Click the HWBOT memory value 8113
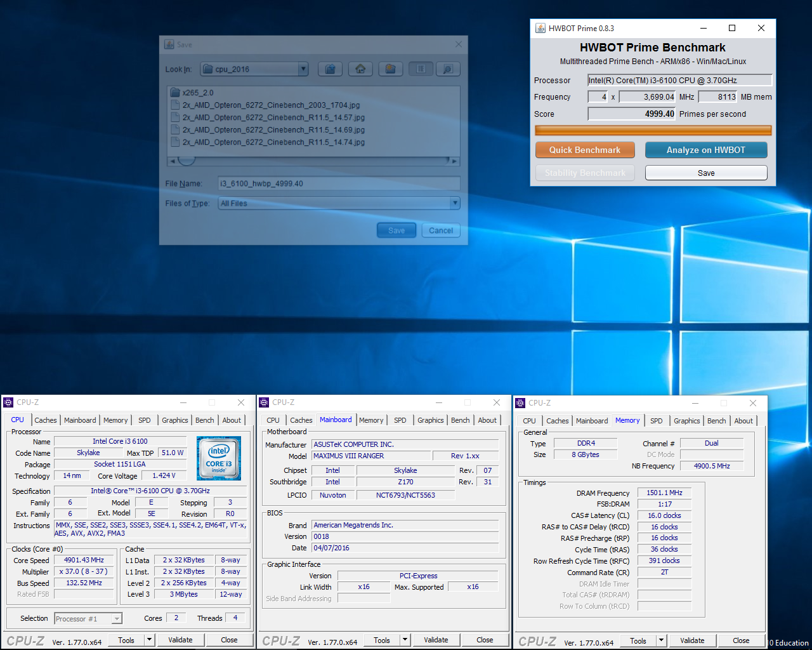812x650 pixels. (x=718, y=96)
